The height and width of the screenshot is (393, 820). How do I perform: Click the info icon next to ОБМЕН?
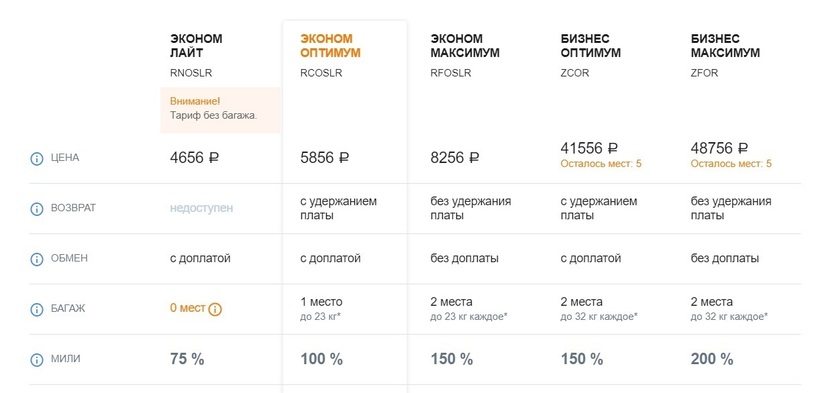37,259
